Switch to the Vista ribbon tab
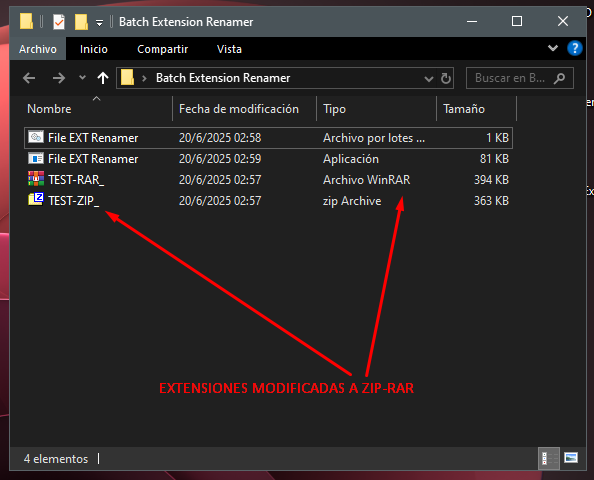The width and height of the screenshot is (594, 480). click(x=229, y=49)
